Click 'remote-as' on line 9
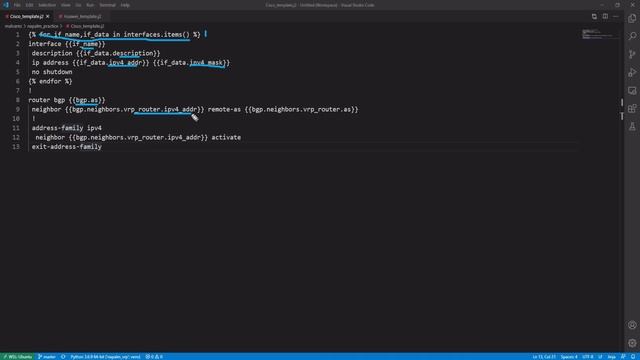 point(224,109)
